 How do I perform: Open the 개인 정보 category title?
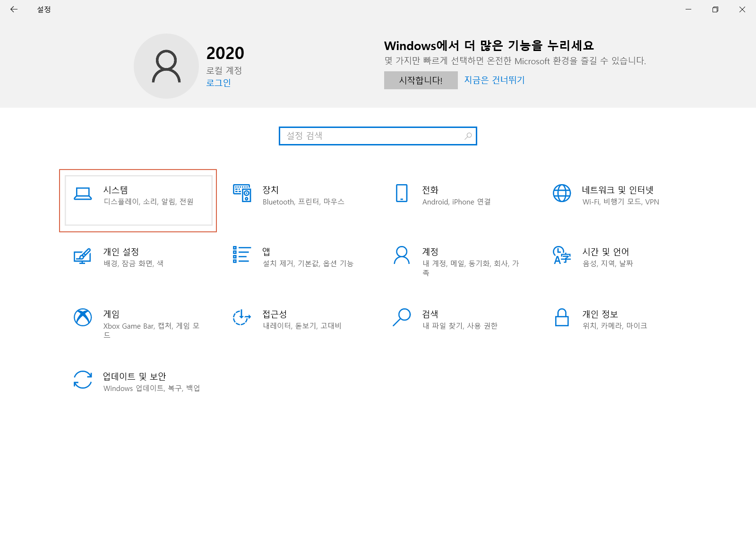coord(600,314)
